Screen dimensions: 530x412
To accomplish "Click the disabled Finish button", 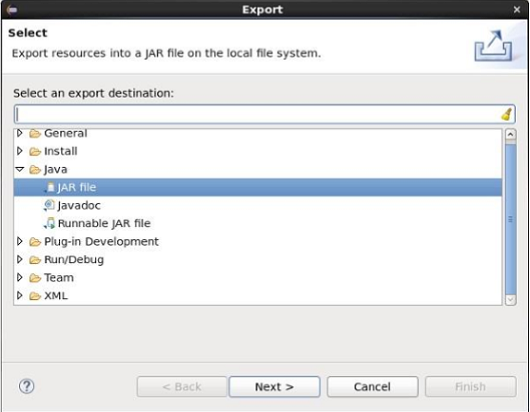I will 471,387.
